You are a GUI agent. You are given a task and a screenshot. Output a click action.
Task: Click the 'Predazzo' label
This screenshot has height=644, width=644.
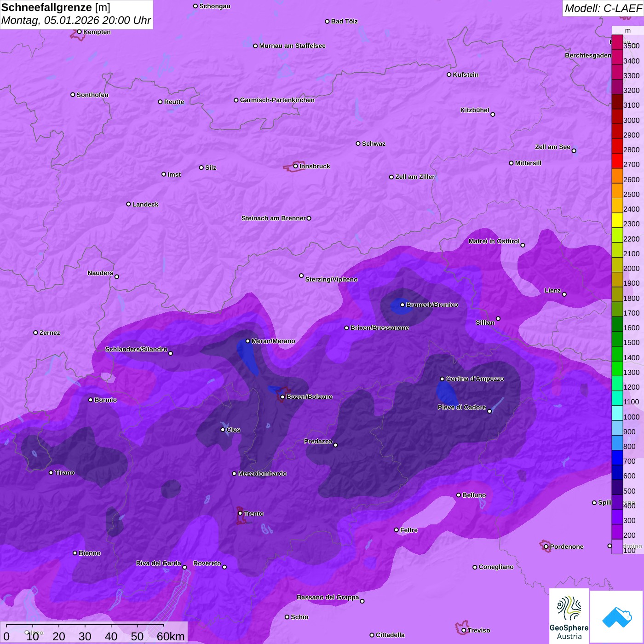[318, 441]
